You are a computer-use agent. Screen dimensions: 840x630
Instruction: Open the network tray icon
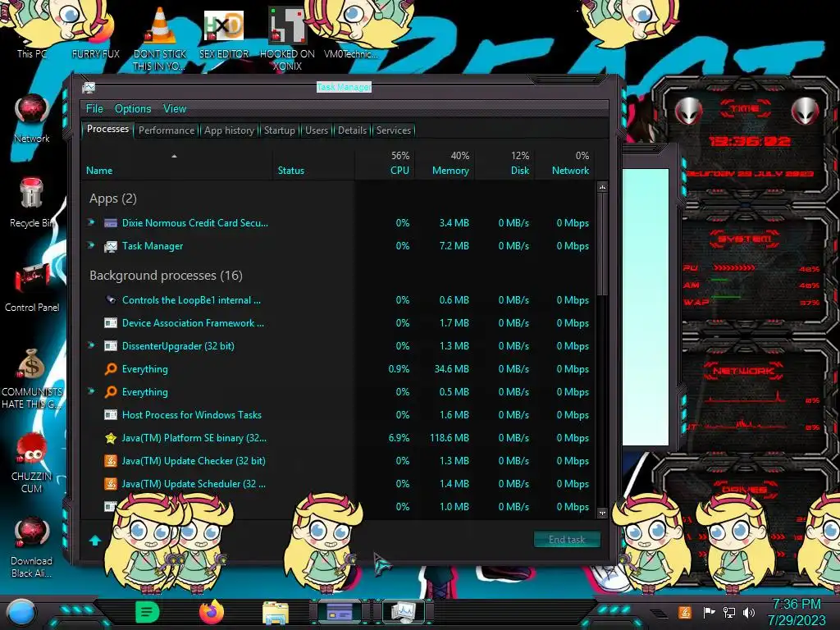pyautogui.click(x=728, y=612)
